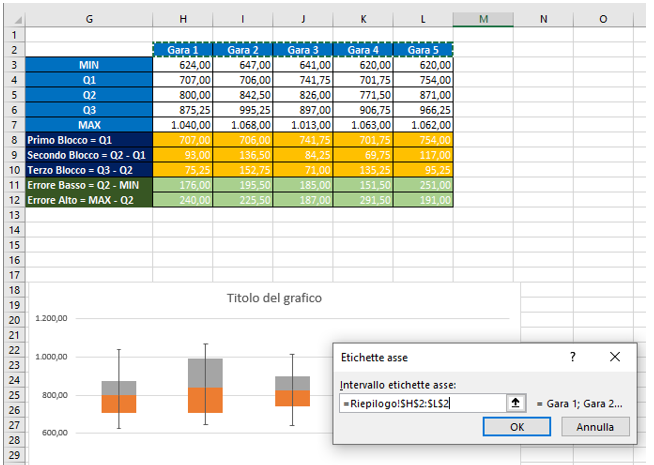Click the gray segment of the second chart bar
This screenshot has height=465, width=654.
point(205,372)
